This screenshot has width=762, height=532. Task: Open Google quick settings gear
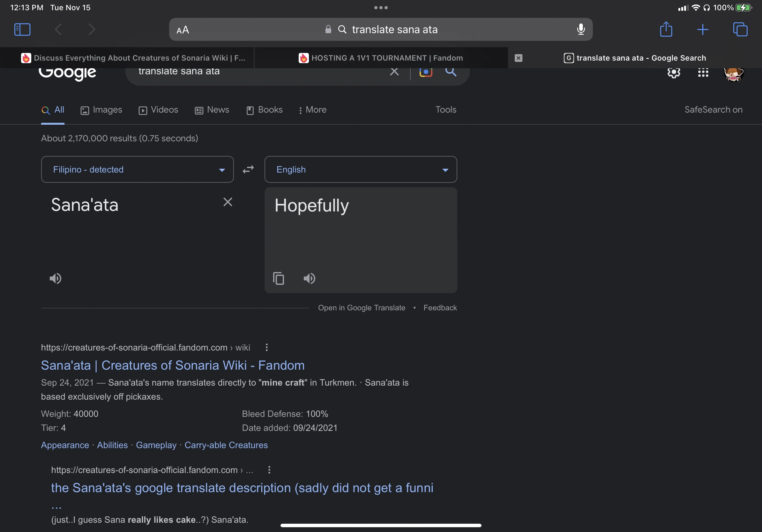pos(673,72)
